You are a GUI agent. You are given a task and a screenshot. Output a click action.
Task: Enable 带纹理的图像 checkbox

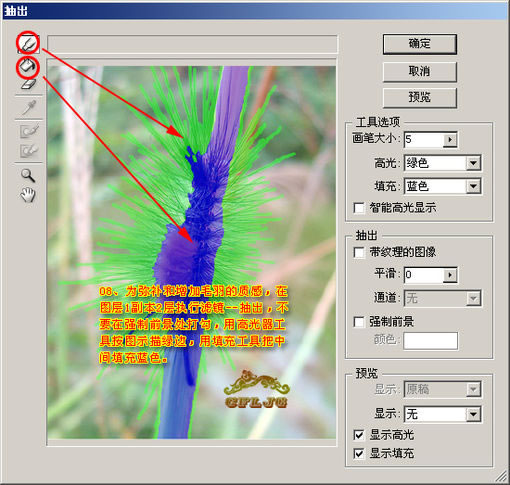click(x=359, y=252)
